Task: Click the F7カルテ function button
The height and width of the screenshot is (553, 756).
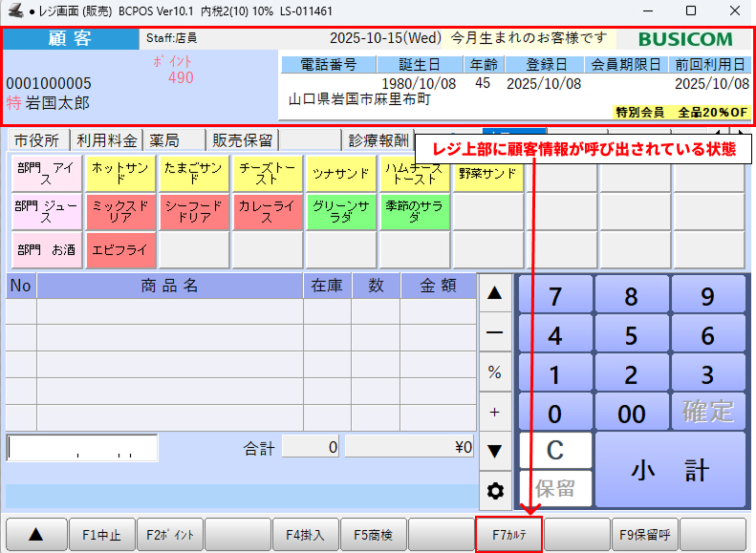Action: pyautogui.click(x=509, y=535)
